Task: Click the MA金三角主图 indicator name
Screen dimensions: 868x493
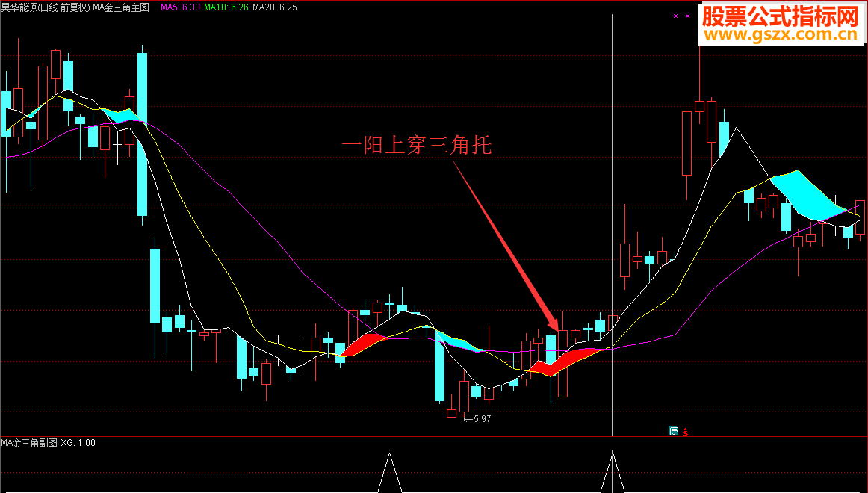Action: click(x=121, y=7)
